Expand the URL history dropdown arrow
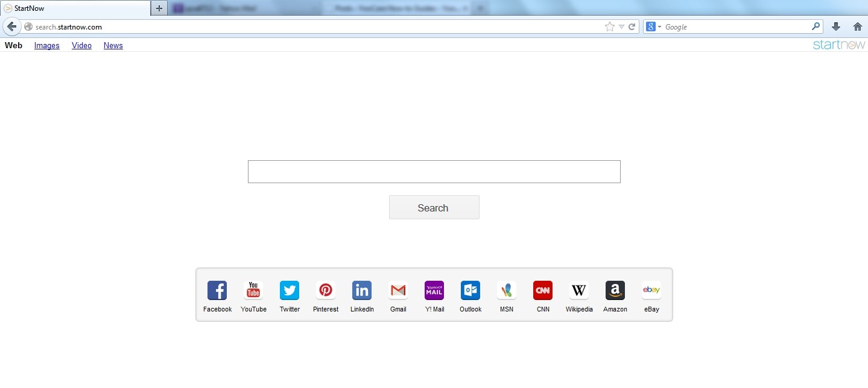Image resolution: width=868 pixels, height=388 pixels. click(x=621, y=27)
